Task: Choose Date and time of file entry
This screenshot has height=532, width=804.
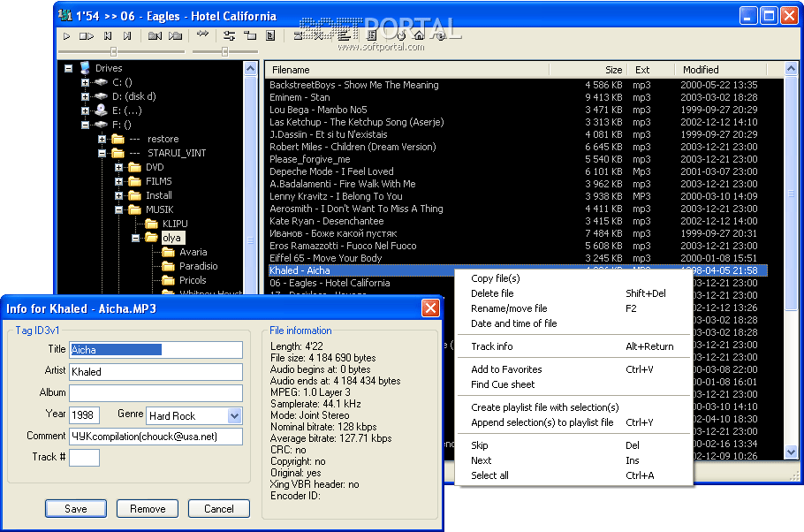Action: [x=573, y=323]
